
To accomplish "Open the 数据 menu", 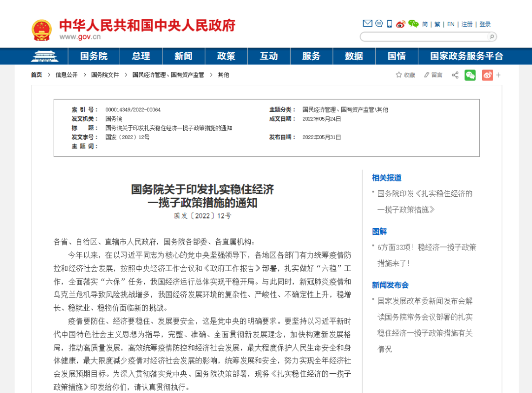I will click(x=354, y=56).
